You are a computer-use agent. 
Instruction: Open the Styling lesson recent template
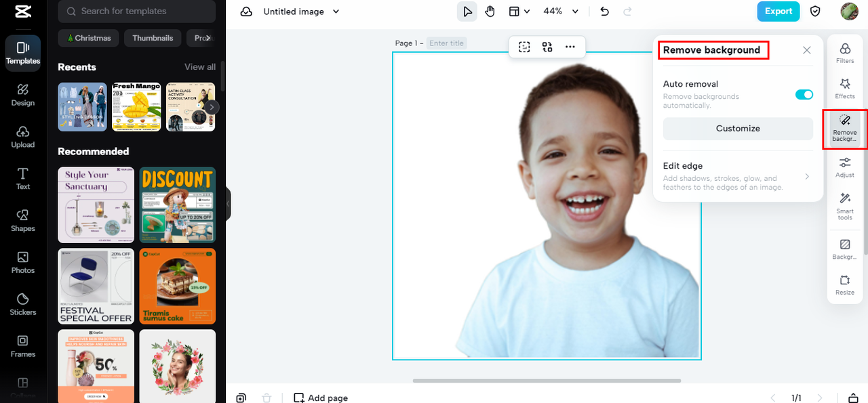(x=82, y=107)
